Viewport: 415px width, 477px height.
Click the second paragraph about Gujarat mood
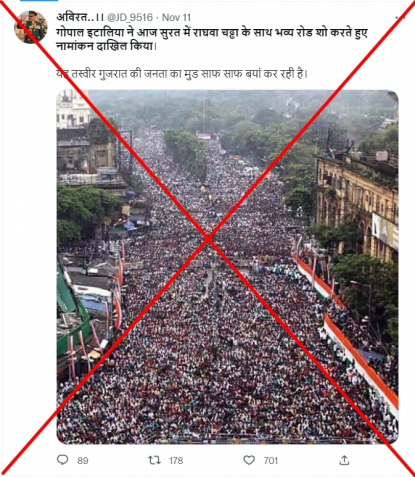(182, 74)
